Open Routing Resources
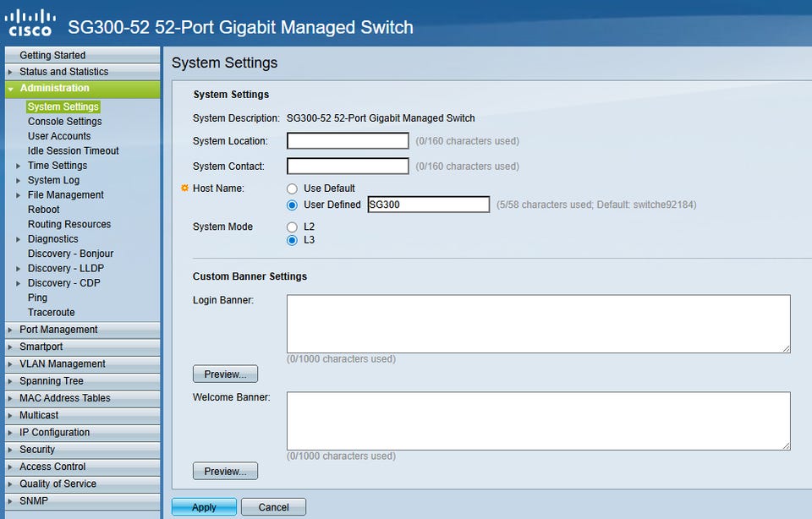Viewport: 812px width, 519px height. click(69, 224)
